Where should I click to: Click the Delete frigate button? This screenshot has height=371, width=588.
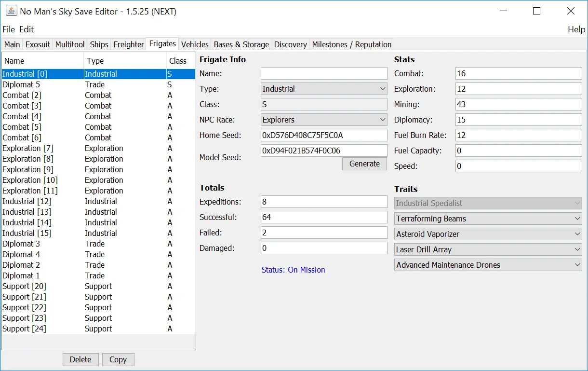click(x=80, y=359)
